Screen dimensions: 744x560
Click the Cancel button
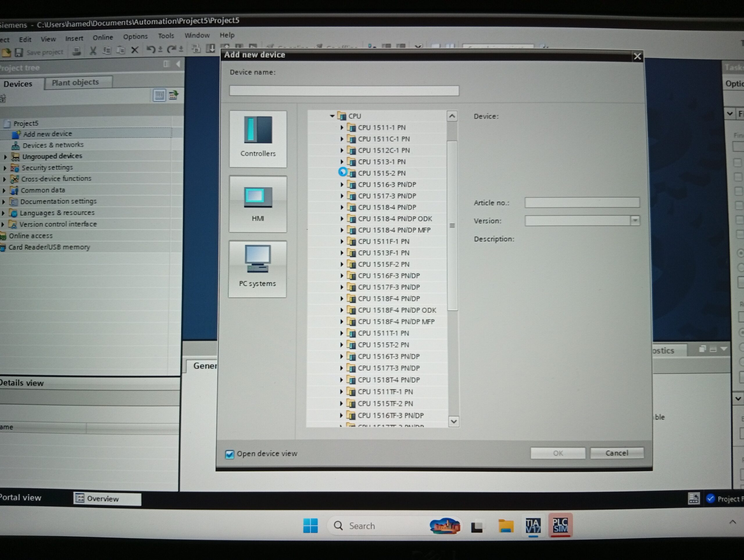click(x=617, y=453)
